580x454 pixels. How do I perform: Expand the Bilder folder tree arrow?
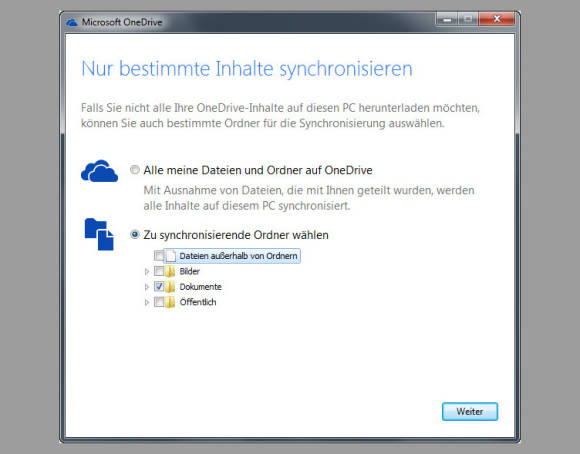tap(147, 272)
